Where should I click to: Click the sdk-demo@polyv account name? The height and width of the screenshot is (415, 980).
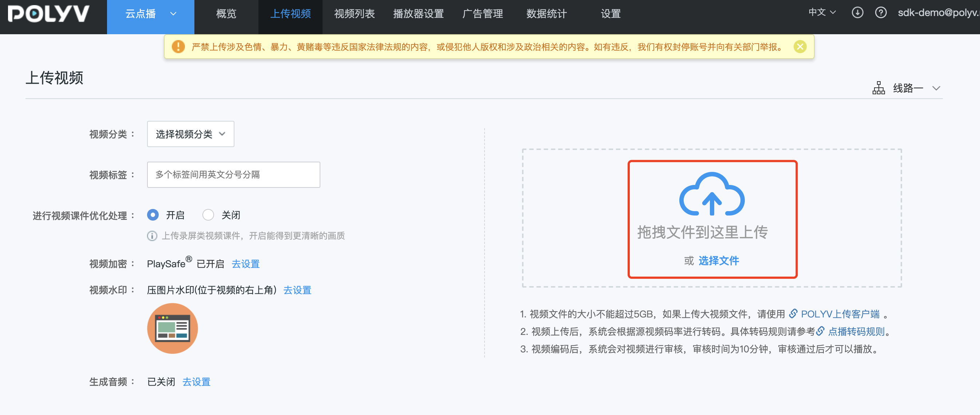tap(938, 12)
